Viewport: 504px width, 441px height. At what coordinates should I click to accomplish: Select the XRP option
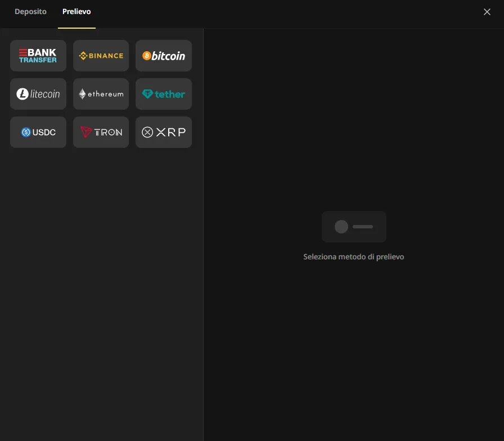pyautogui.click(x=164, y=132)
